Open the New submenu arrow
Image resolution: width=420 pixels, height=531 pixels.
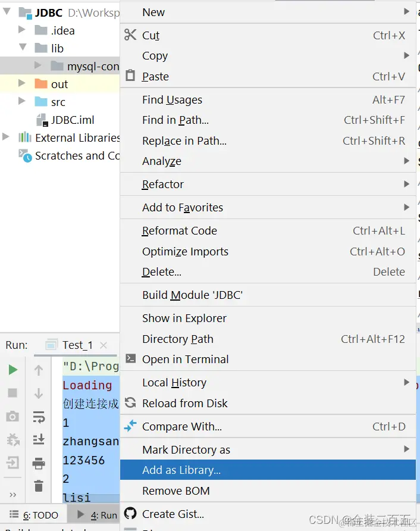[x=406, y=11]
